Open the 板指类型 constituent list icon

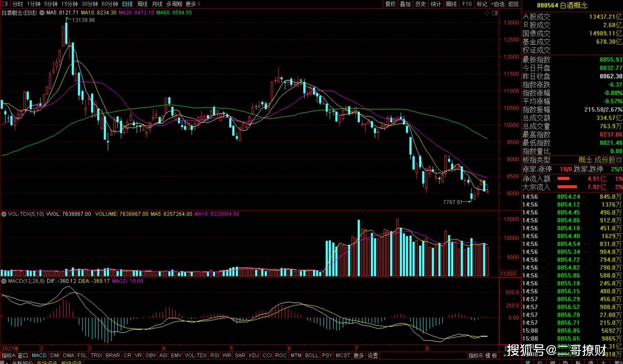(619, 160)
